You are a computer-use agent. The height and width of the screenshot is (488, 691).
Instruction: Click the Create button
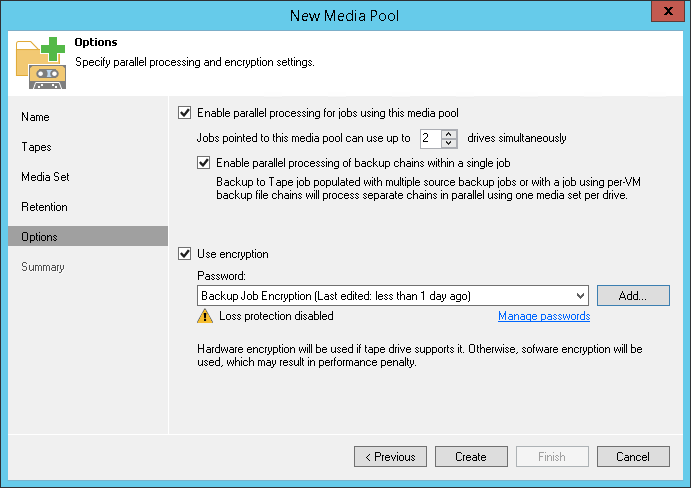(x=471, y=457)
